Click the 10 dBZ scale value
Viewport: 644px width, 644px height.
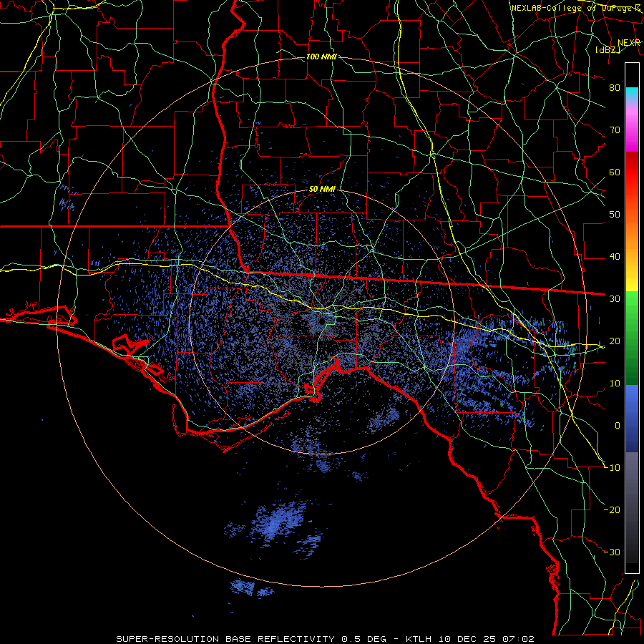click(615, 384)
